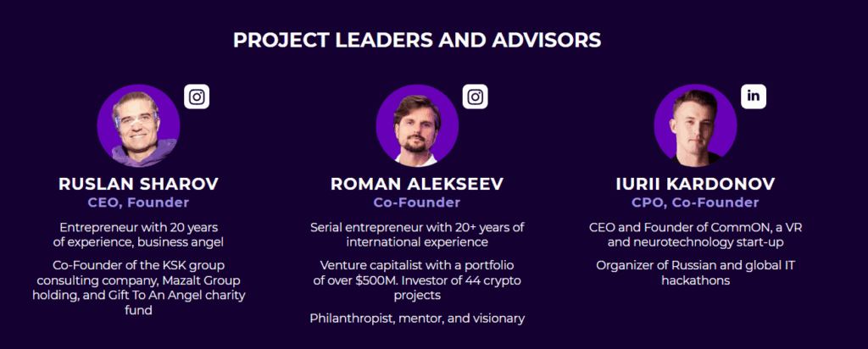Viewport: 868px width, 349px height.
Task: Click the KSK group consulting company paragraph
Action: 138,287
